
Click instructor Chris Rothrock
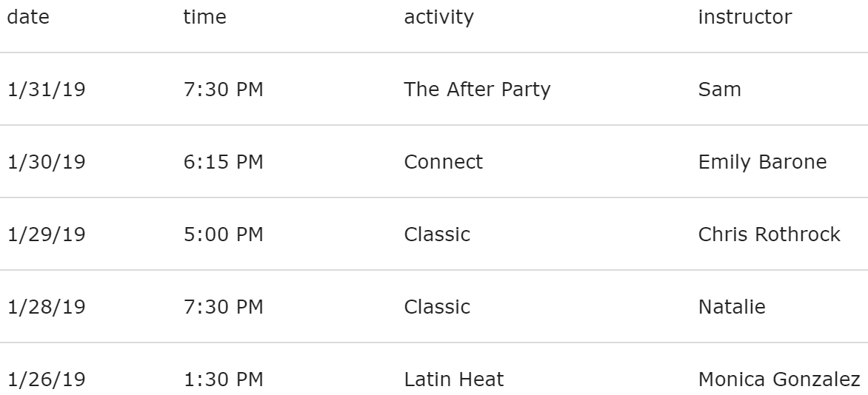769,234
